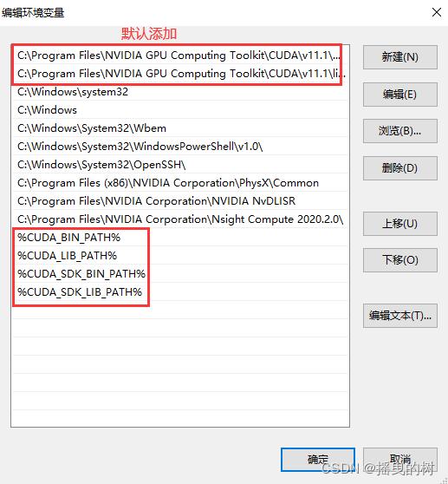Confirm changes with 确定 button
The height and width of the screenshot is (484, 448).
(x=317, y=460)
